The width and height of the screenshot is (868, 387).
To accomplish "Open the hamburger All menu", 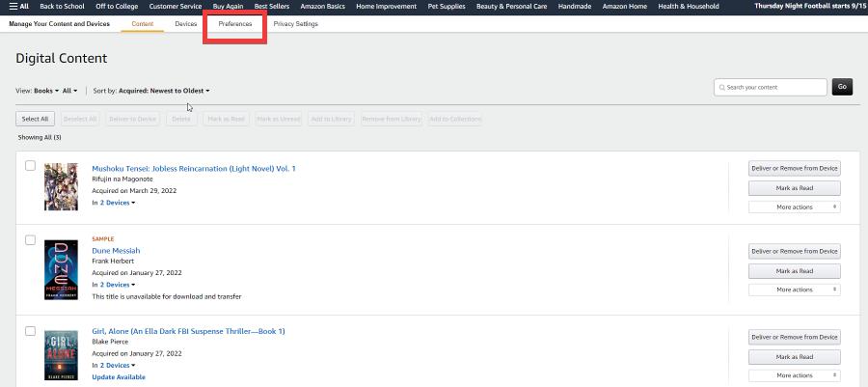I will click(x=19, y=6).
